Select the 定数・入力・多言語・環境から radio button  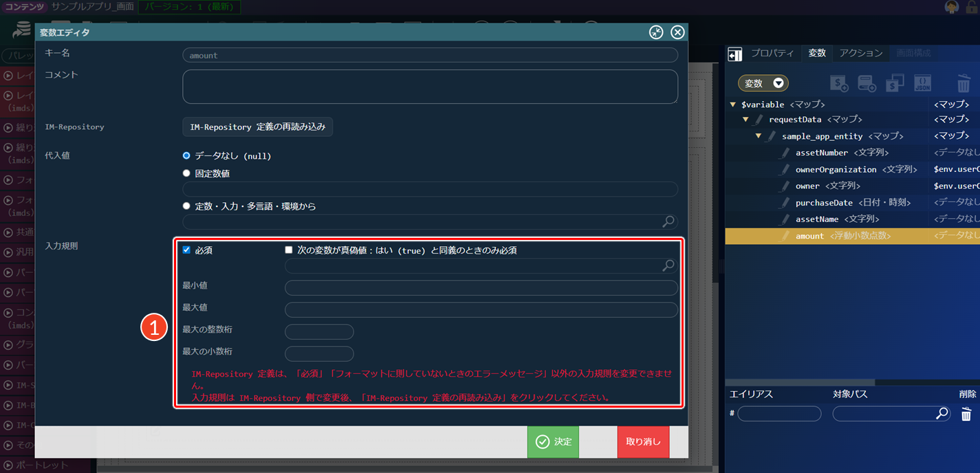coord(186,206)
